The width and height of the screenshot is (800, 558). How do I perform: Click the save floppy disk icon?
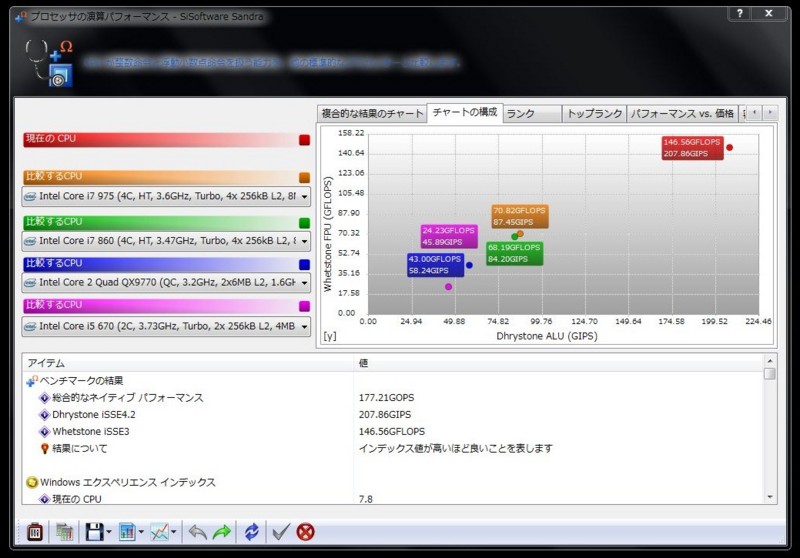coord(95,532)
